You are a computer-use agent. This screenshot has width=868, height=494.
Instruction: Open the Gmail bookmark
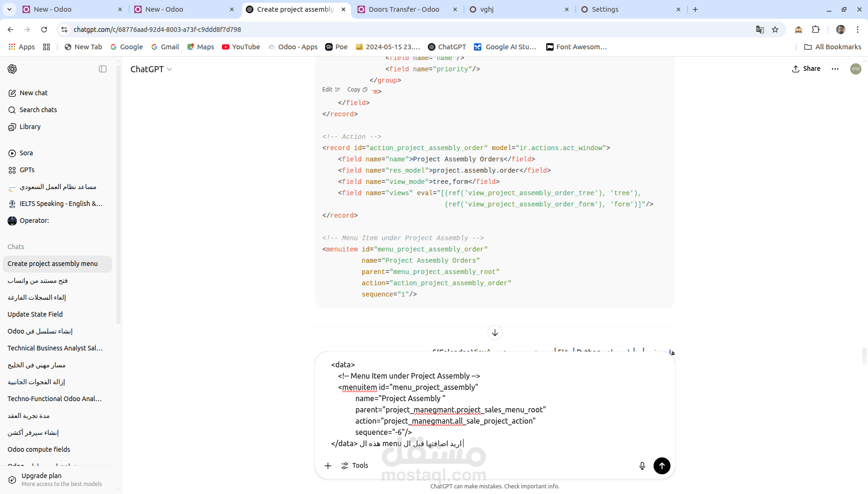(165, 47)
